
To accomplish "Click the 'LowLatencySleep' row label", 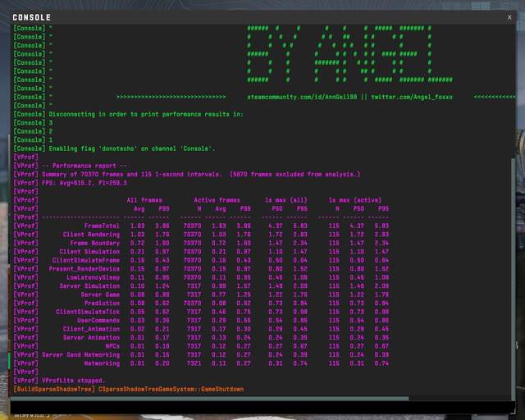I will (93, 277).
